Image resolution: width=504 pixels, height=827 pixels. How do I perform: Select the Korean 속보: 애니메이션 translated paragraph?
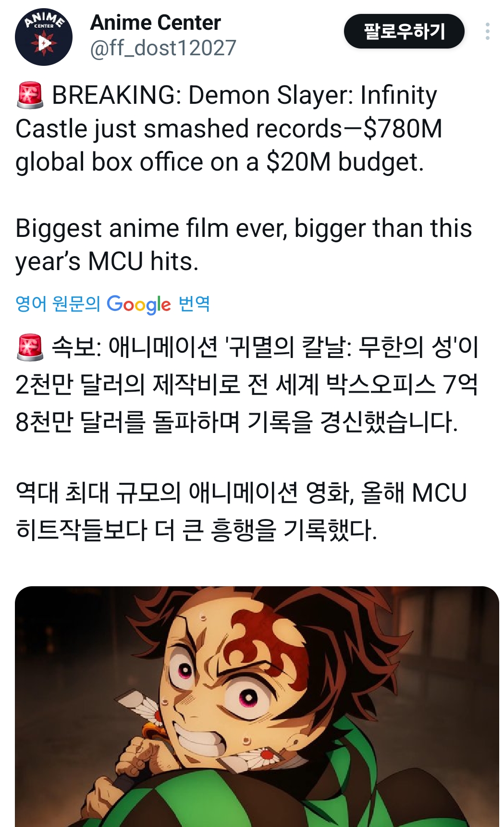tap(247, 384)
